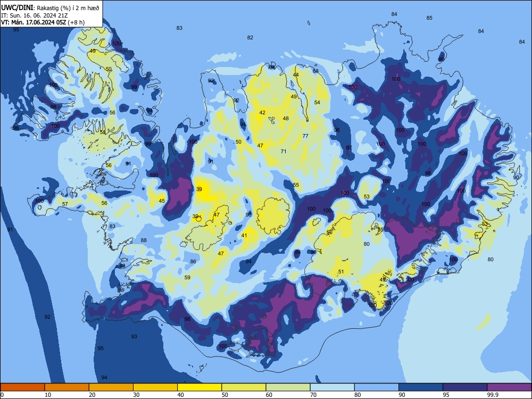This screenshot has width=532, height=399.
Task: Click the UWC/DINI Rakastig title text
Action: pos(50,8)
